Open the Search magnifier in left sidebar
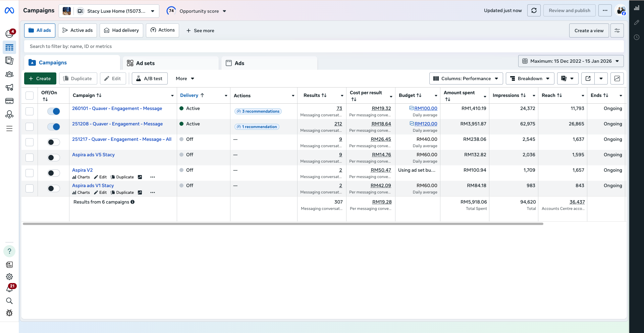Viewport: 644px width, 333px height. 9,301
